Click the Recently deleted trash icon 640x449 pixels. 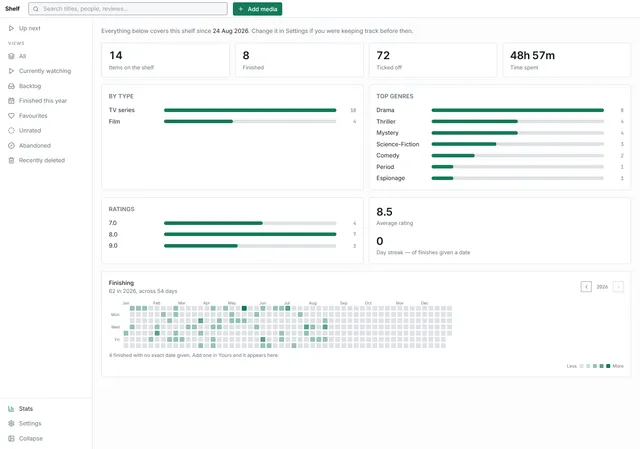(11, 160)
